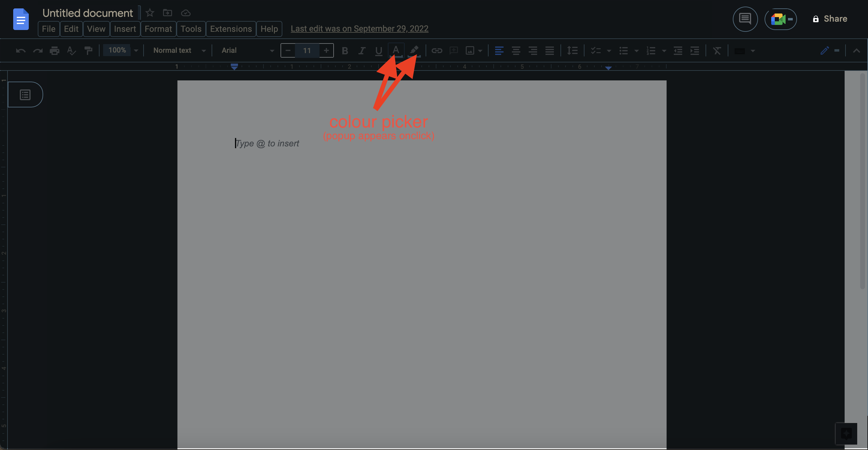Screen dimensions: 868x450
Task: Insert a link using the toolbar icon
Action: (x=437, y=50)
